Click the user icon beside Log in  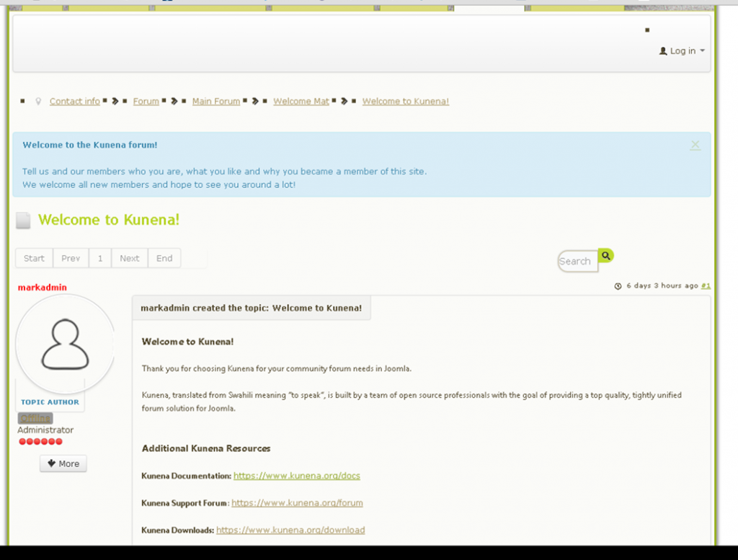(663, 51)
